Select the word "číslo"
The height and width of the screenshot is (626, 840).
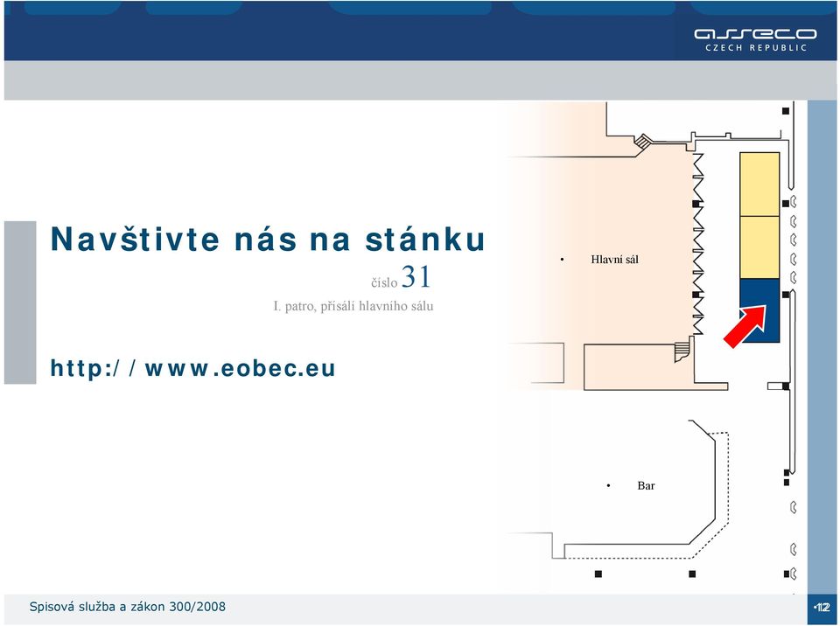point(384,282)
